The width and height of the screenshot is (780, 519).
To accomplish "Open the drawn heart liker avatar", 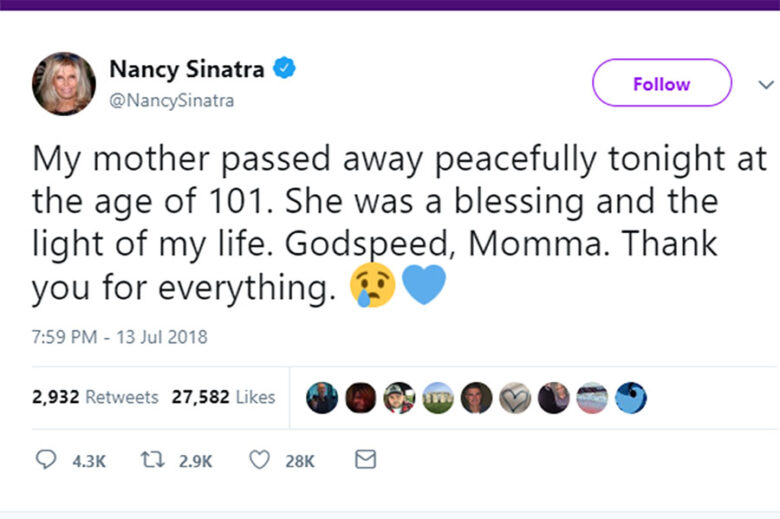I will (x=515, y=398).
